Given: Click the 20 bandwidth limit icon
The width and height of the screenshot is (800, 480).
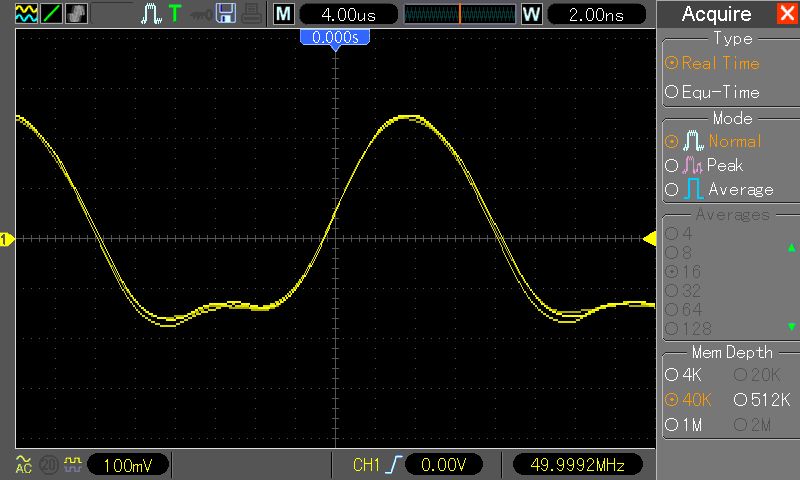Looking at the screenshot, I should pyautogui.click(x=49, y=465).
